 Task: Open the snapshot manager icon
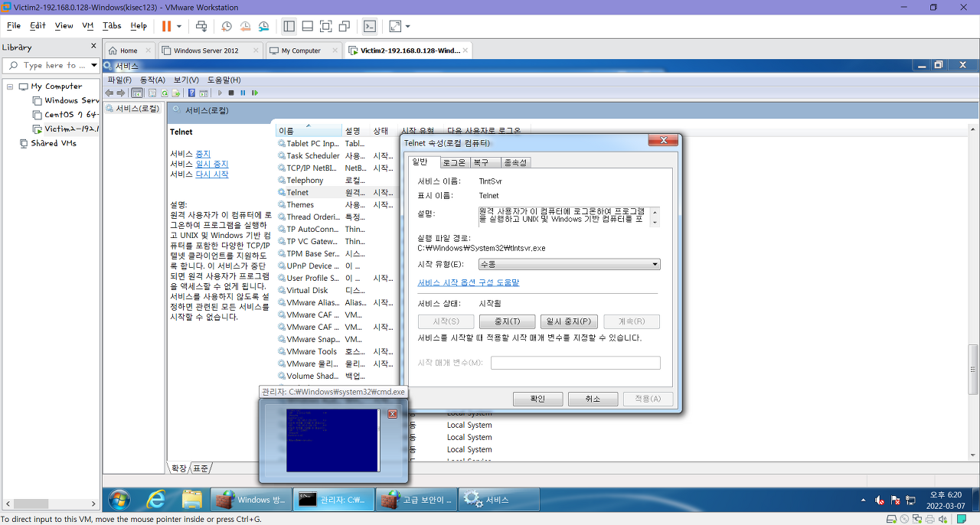(263, 26)
